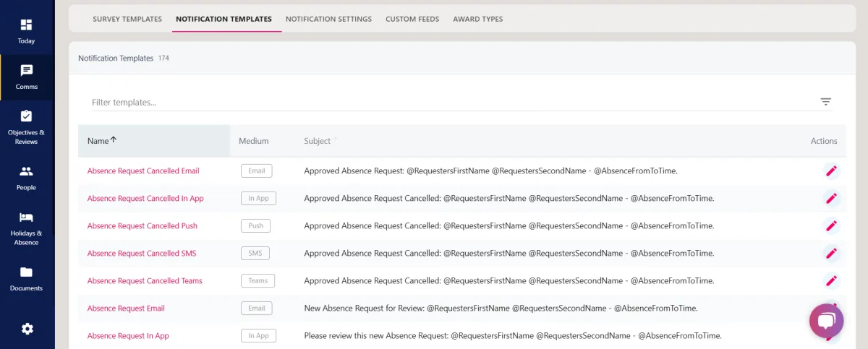The image size is (868, 349).
Task: Click subject 'New Absence Request for Review'
Action: [501, 309]
